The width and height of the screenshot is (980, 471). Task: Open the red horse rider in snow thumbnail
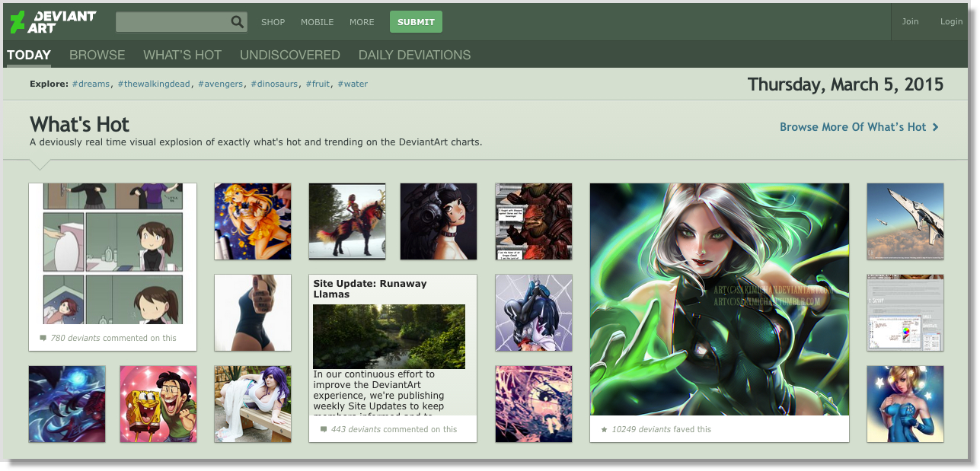tap(346, 221)
